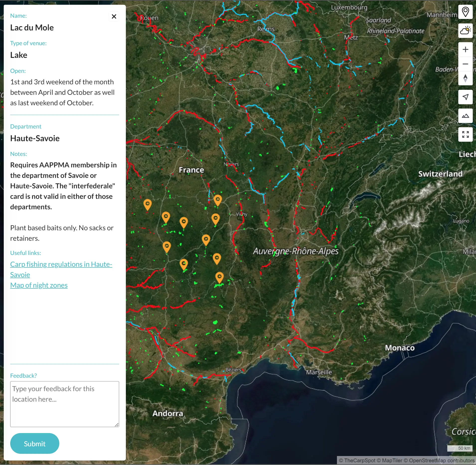The image size is (476, 465).
Task: Click the Auvergne-Rhône-Alpes region label
Action: coord(296,251)
